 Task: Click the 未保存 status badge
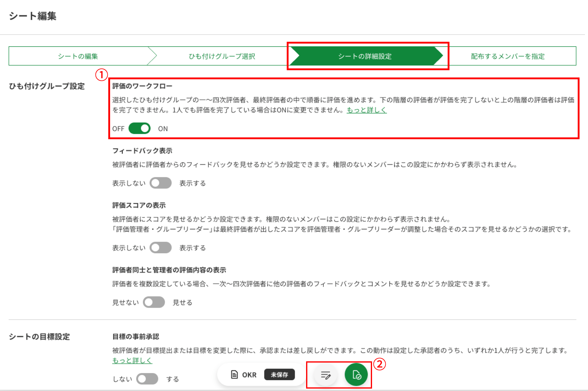coord(279,375)
